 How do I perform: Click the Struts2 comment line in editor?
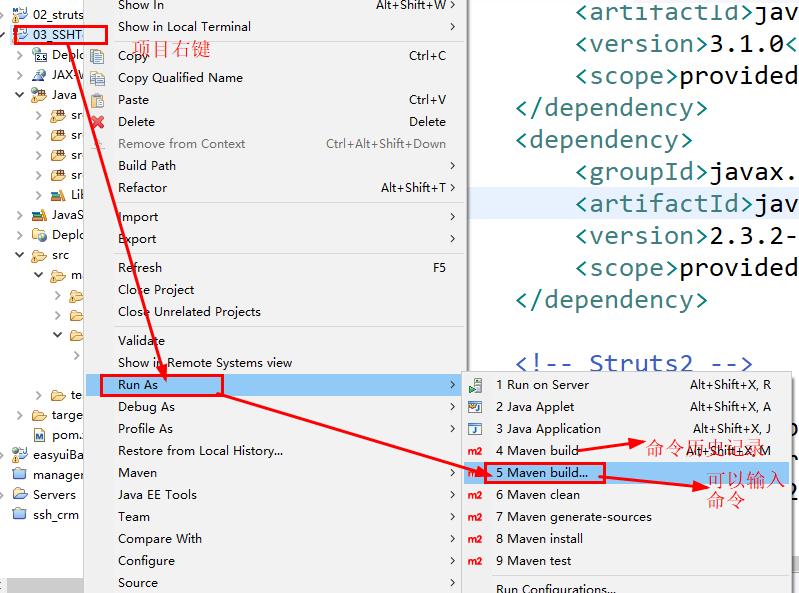(634, 363)
